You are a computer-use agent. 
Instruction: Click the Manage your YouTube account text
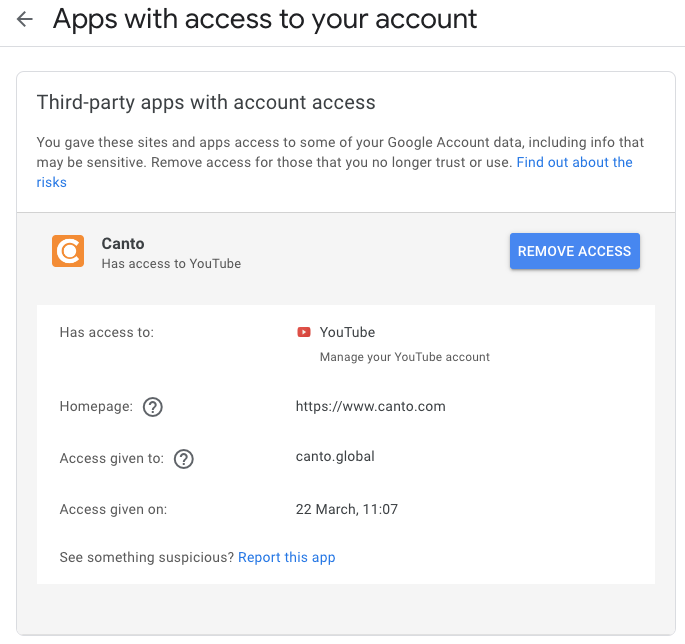click(x=404, y=357)
